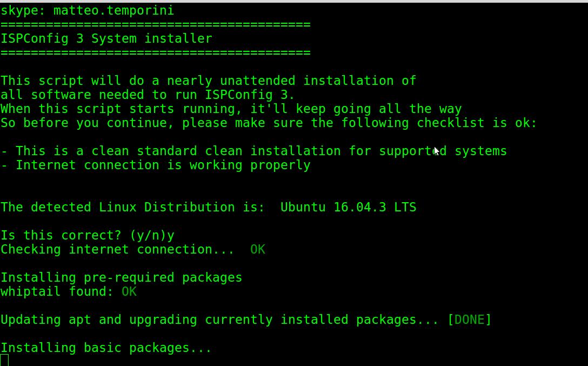Click the '[DONE]' status text
The image size is (588, 366).
(x=469, y=320)
